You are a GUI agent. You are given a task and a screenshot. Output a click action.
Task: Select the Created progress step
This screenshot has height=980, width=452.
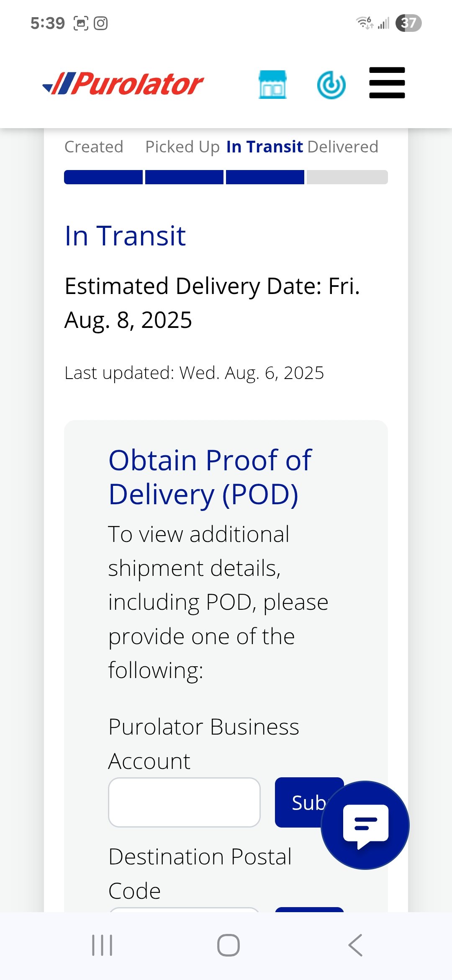click(x=94, y=147)
